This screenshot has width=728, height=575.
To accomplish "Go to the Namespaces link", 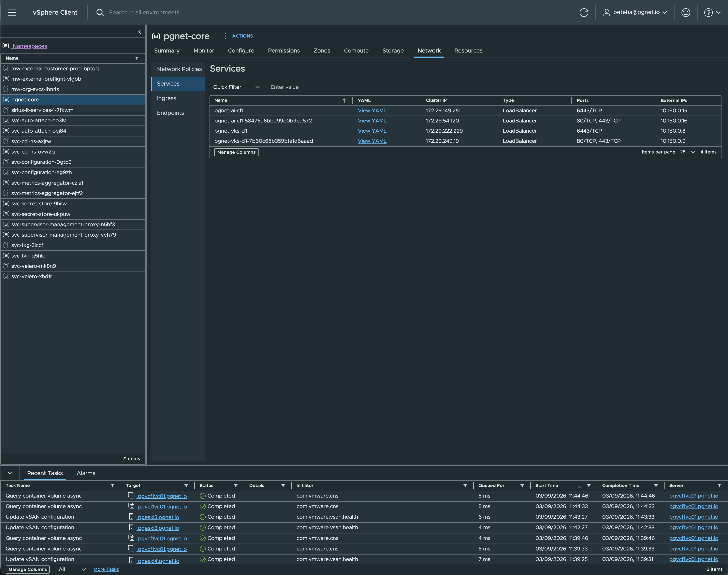I will coord(30,46).
